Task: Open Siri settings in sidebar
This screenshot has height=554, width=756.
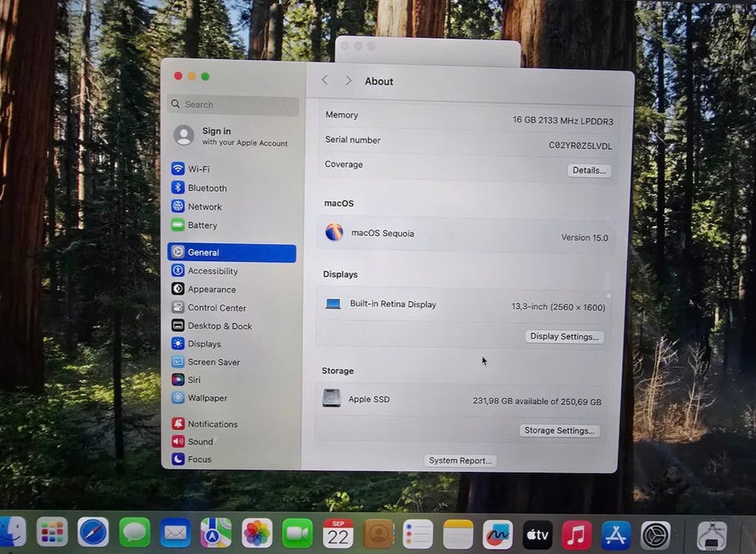Action: pos(186,380)
